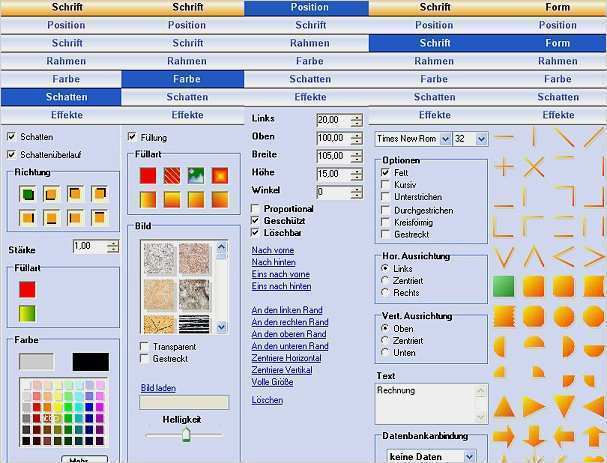Choose the image fill type icon

coord(196,175)
